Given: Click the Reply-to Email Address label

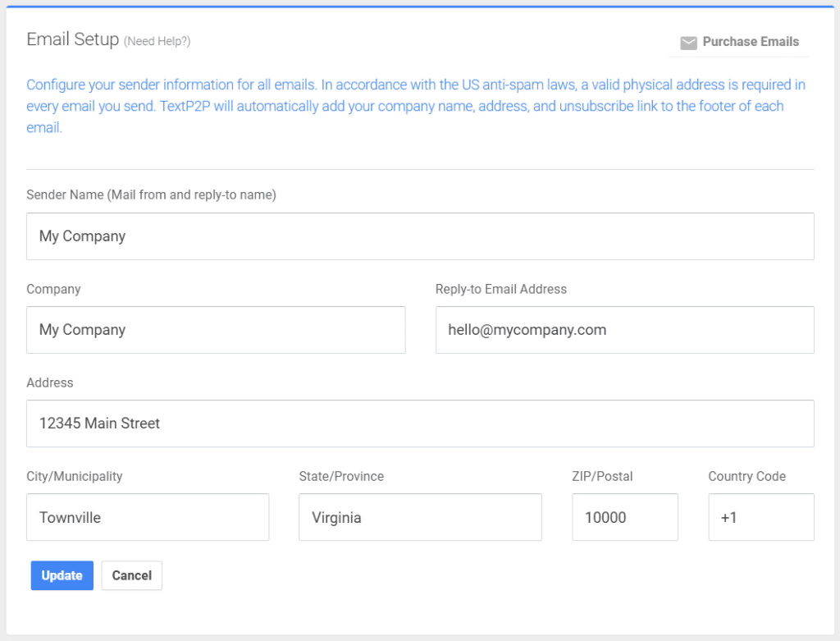Looking at the screenshot, I should pos(500,289).
